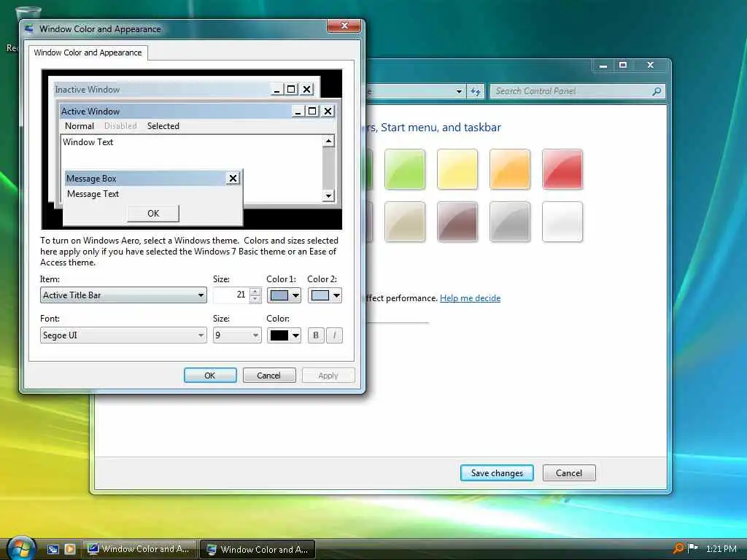Click the Message Text label in preview
This screenshot has height=560, width=747.
click(93, 194)
